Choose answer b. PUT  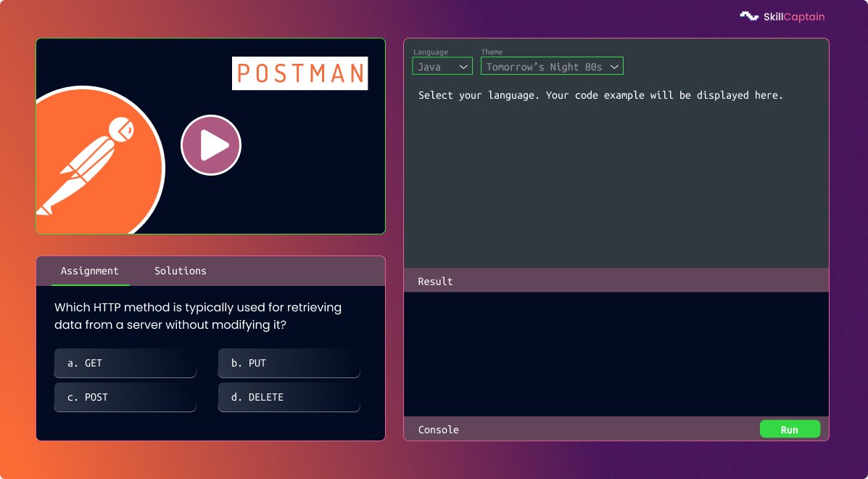click(x=289, y=364)
